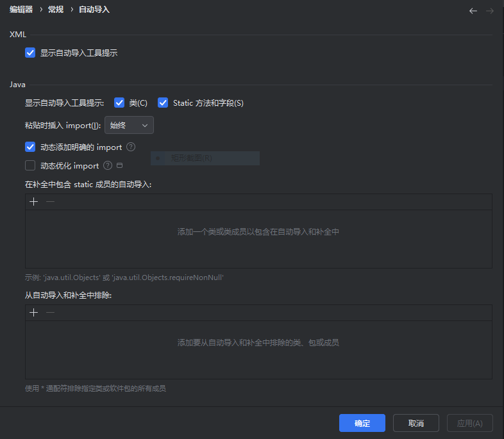Click 应用(A) button

(x=469, y=423)
